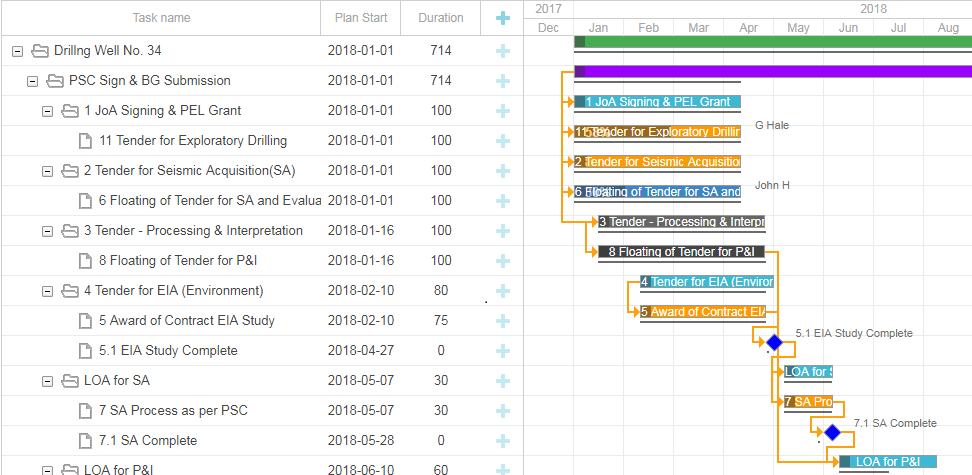This screenshot has height=475, width=972.
Task: Click plus icon for 6 Floating of Tender SA
Action: [x=503, y=201]
